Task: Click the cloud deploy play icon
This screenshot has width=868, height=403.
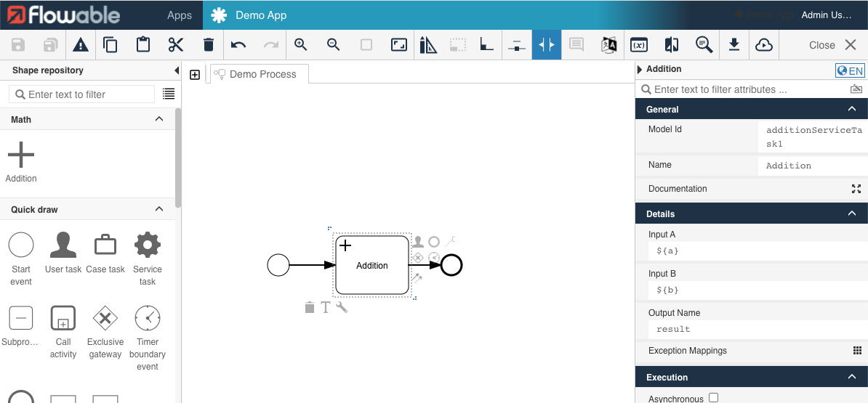Action: coord(764,45)
